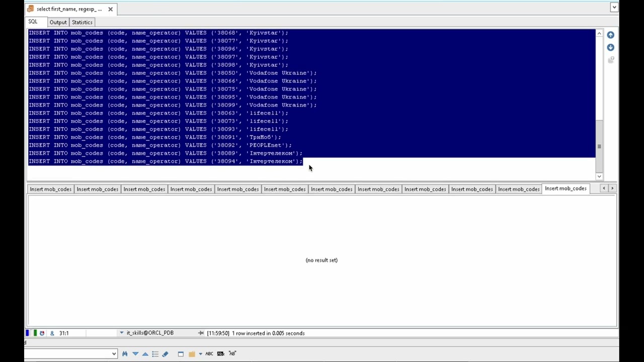Image resolution: width=644 pixels, height=362 pixels.
Task: Open the connection dropdown arrow before it_skills@ORCL_PDB
Action: (121, 333)
